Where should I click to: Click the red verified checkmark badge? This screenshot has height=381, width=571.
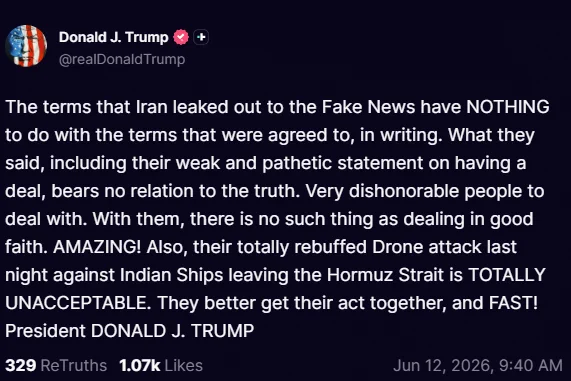click(x=181, y=37)
